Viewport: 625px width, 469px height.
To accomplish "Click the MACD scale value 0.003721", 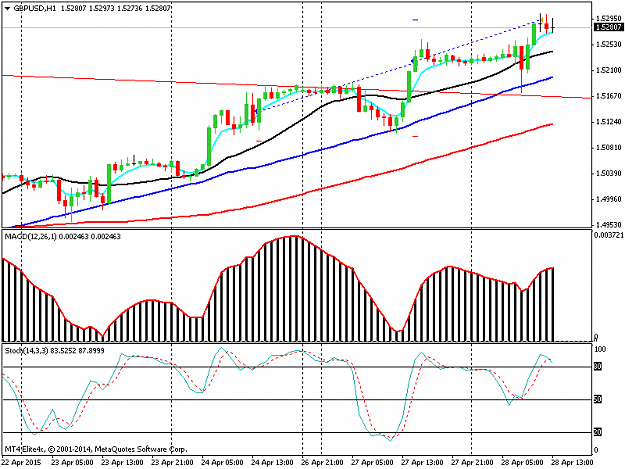I will pyautogui.click(x=609, y=235).
